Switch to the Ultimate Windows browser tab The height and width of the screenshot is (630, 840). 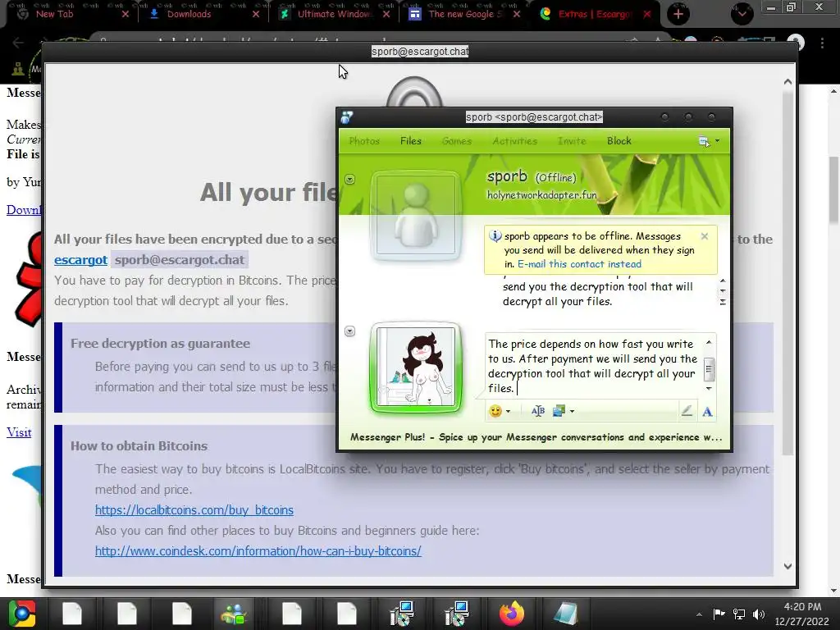click(335, 14)
